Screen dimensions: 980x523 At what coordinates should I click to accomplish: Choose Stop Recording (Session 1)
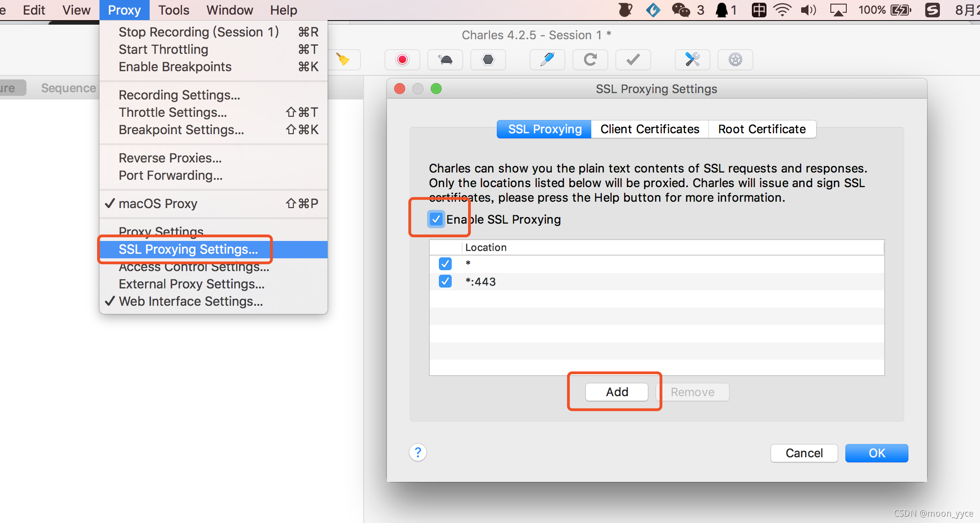(214, 32)
